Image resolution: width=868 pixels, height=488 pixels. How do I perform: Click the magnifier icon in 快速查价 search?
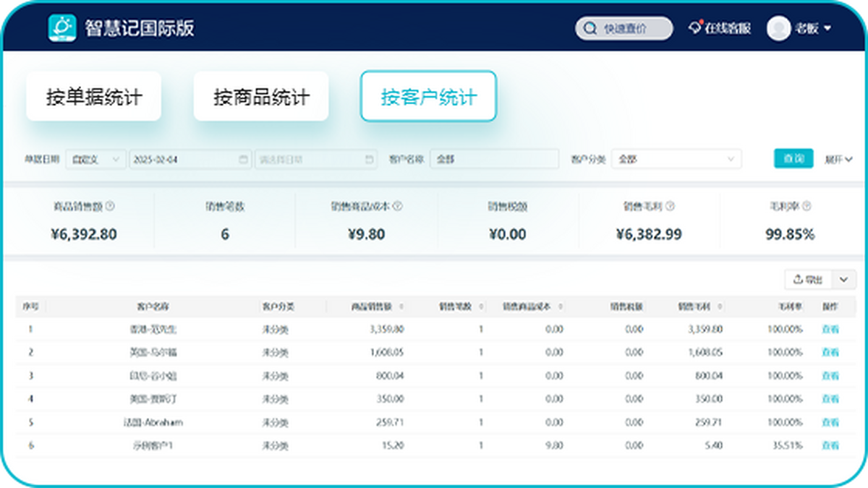[588, 27]
